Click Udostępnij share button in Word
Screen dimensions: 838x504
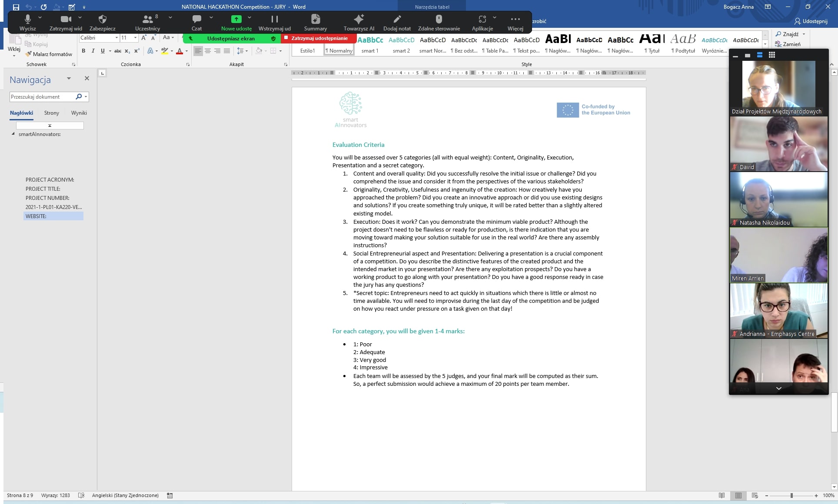click(811, 21)
